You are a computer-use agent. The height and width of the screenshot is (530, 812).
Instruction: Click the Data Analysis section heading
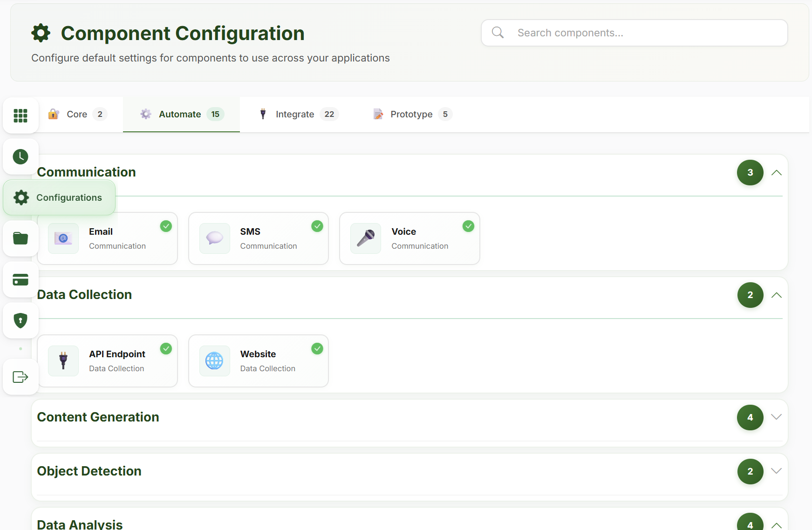point(80,524)
